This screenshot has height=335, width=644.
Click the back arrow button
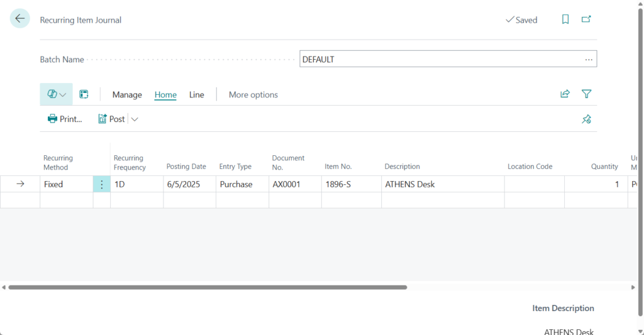point(19,19)
